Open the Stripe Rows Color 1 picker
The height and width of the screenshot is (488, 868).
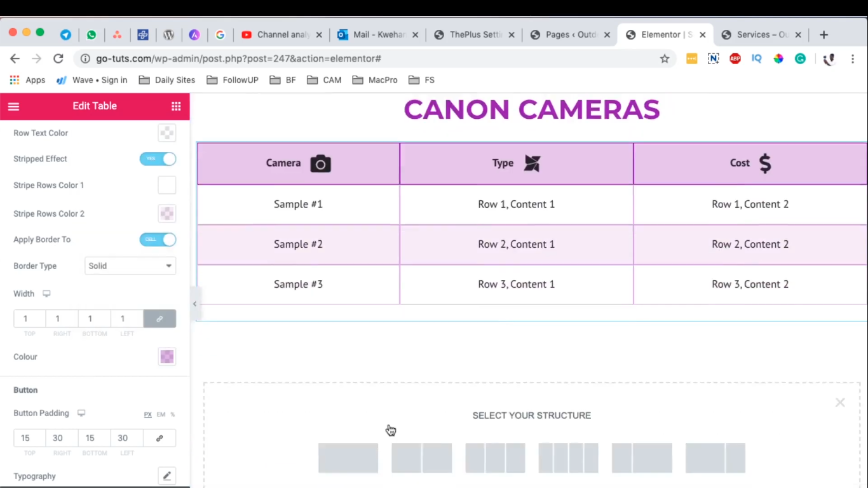166,185
